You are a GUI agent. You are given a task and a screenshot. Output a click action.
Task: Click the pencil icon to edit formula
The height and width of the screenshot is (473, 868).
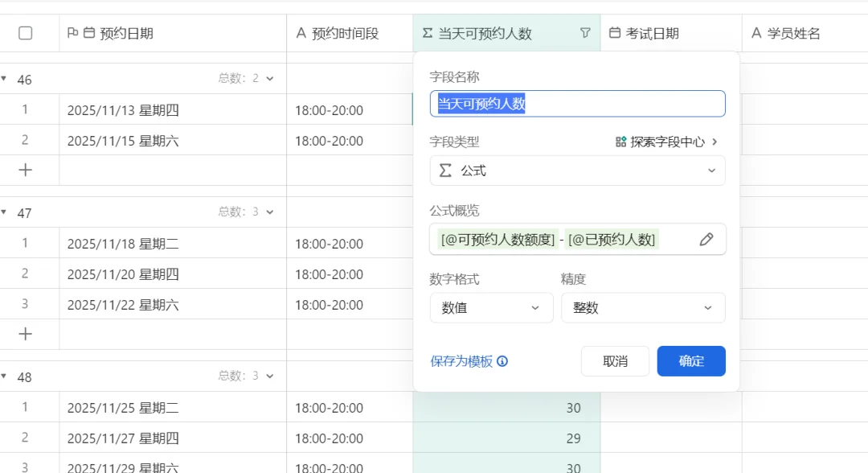(x=706, y=239)
